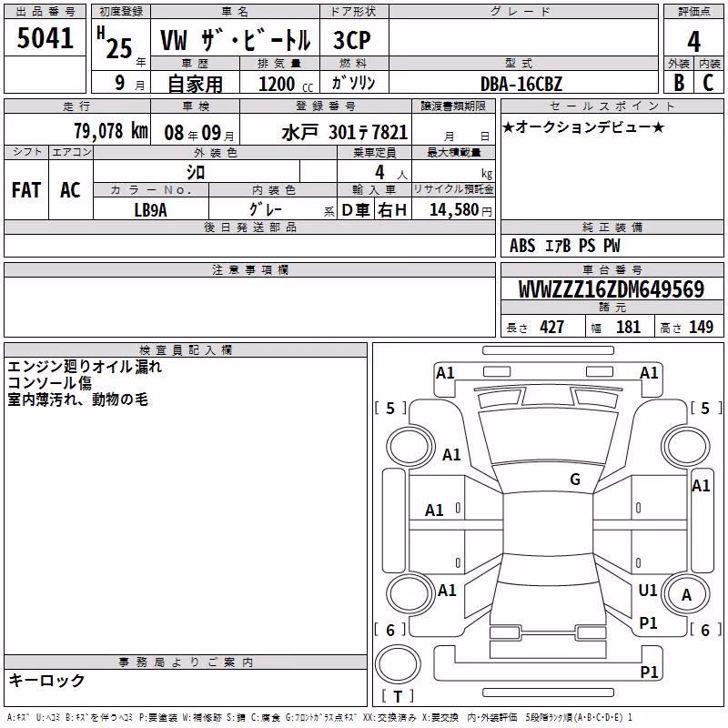Viewport: 728px width, 728px height.
Task: Click the shift type FAT
Action: (26, 190)
